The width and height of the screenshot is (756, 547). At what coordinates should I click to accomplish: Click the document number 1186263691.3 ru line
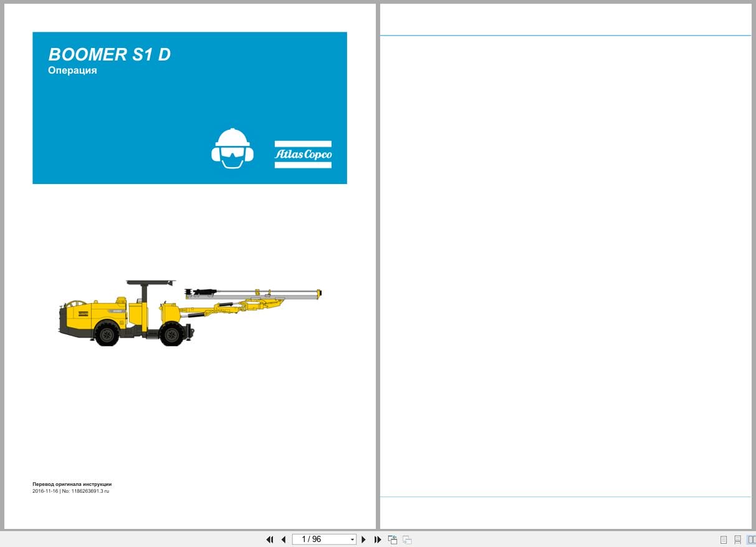tap(70, 491)
